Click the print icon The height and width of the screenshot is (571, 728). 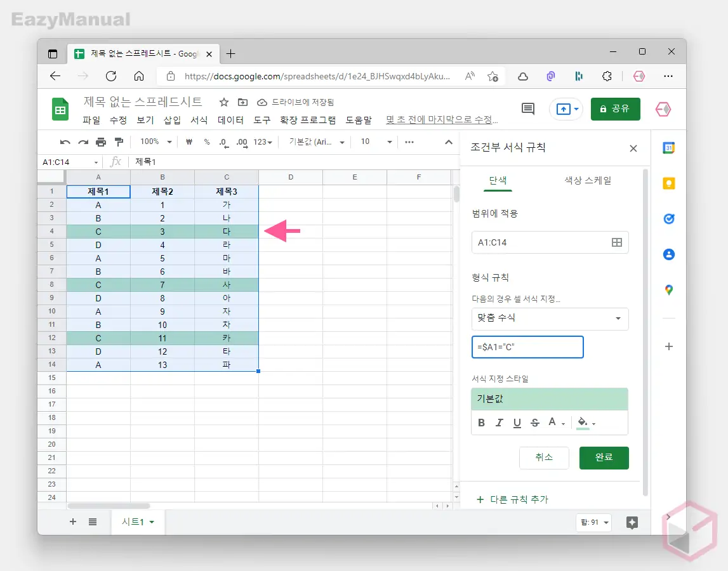(101, 142)
